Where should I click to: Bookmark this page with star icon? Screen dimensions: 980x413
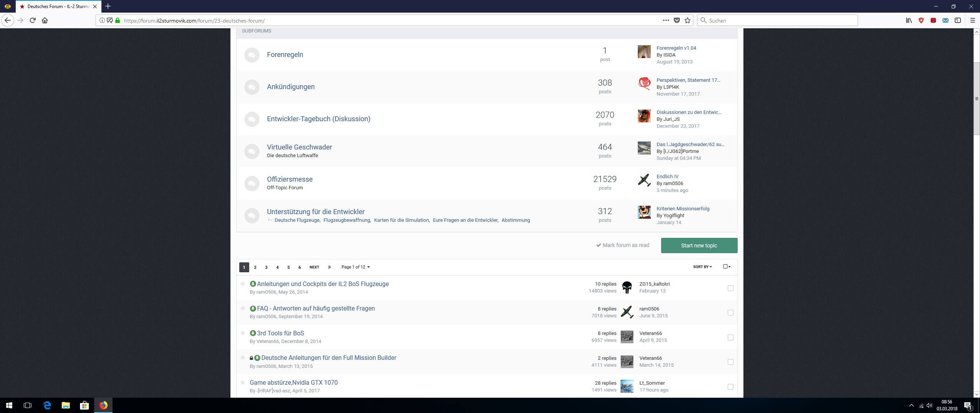688,20
